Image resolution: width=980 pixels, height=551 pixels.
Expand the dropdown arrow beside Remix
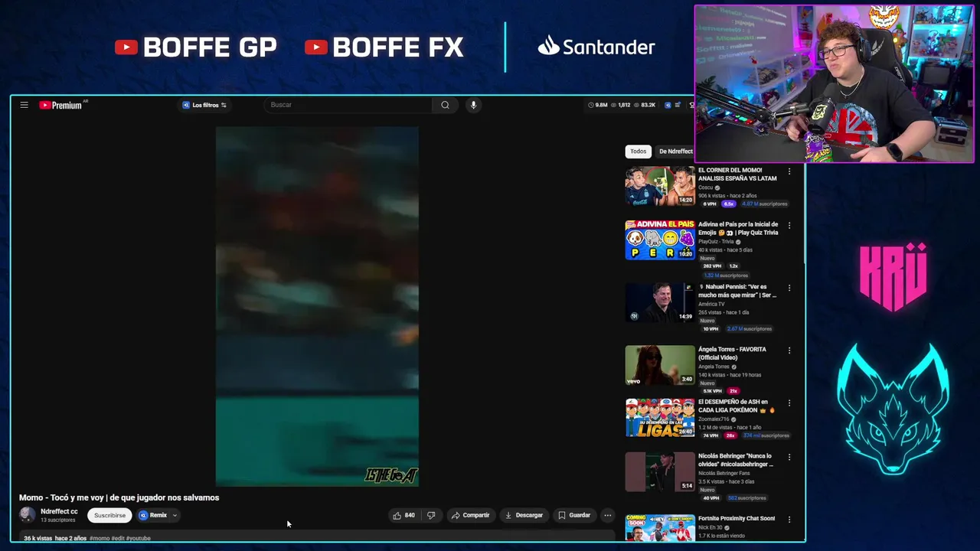point(175,515)
